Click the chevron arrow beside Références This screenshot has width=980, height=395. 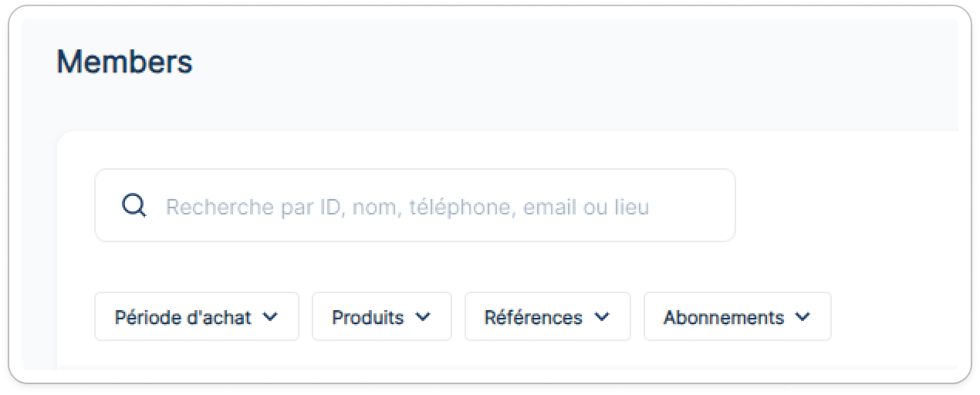[x=602, y=316]
